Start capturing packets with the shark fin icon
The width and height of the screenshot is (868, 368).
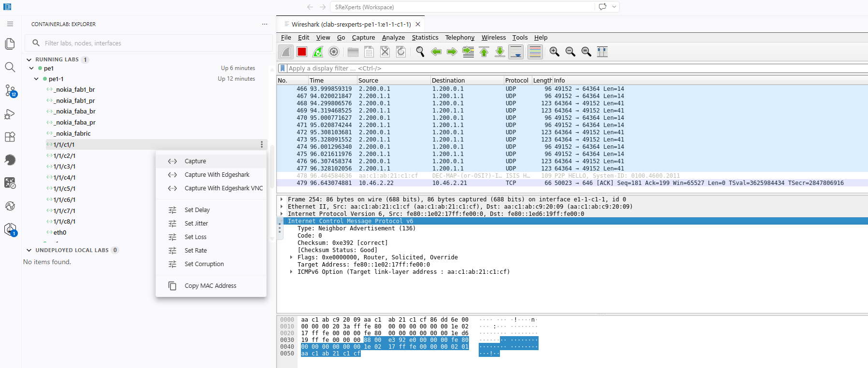point(286,52)
